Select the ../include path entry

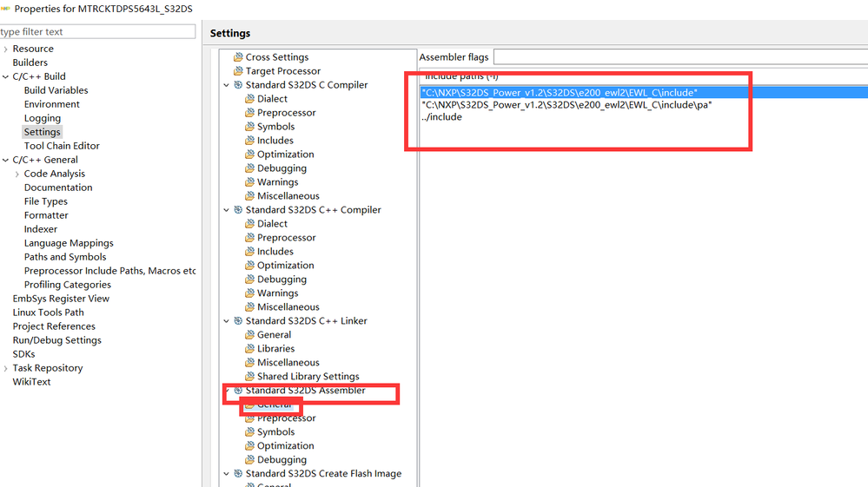644,116
